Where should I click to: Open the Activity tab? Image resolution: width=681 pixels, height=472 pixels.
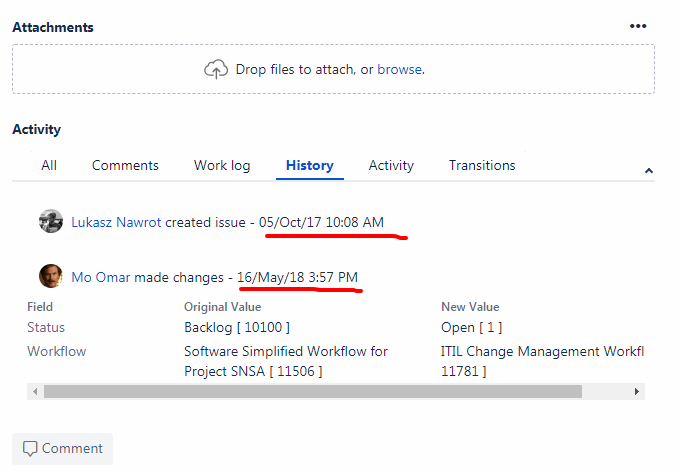coord(391,165)
